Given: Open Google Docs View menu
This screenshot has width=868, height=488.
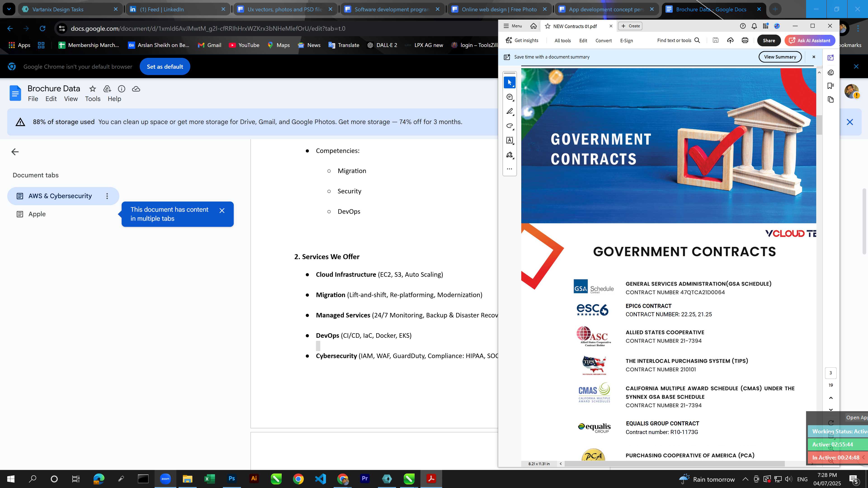Looking at the screenshot, I should (x=71, y=99).
